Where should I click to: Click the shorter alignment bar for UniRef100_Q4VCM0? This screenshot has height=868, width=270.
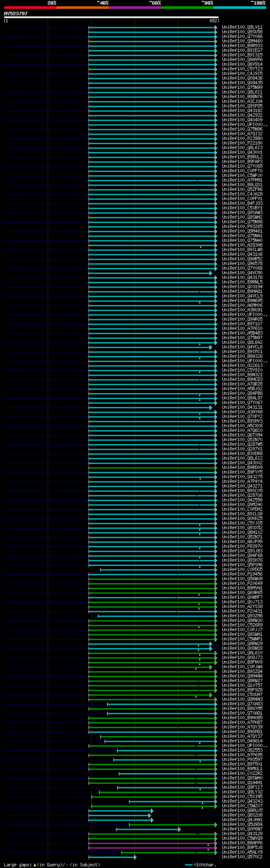150,273
